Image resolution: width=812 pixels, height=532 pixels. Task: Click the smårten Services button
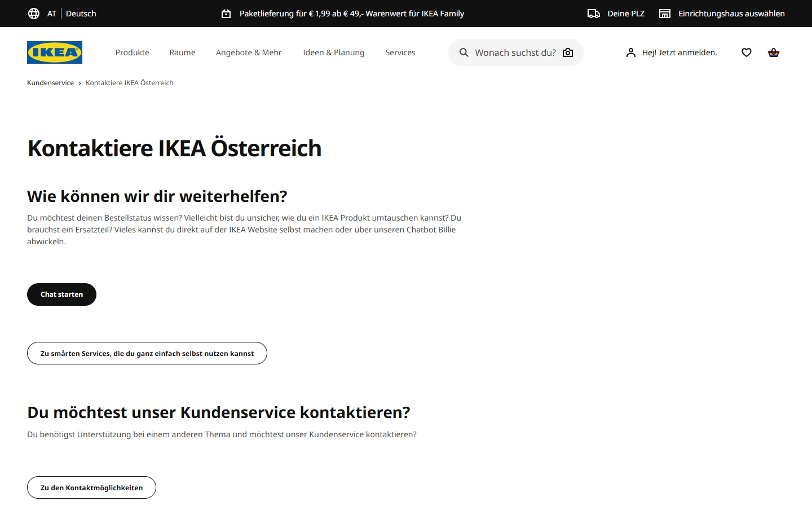(x=147, y=353)
